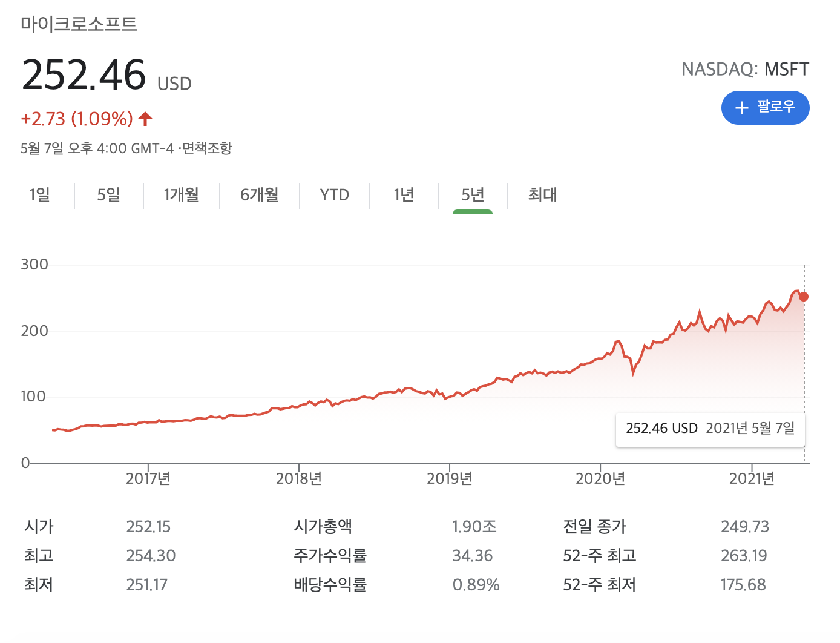Click the USD currency label
840x643 pixels.
[x=174, y=84]
